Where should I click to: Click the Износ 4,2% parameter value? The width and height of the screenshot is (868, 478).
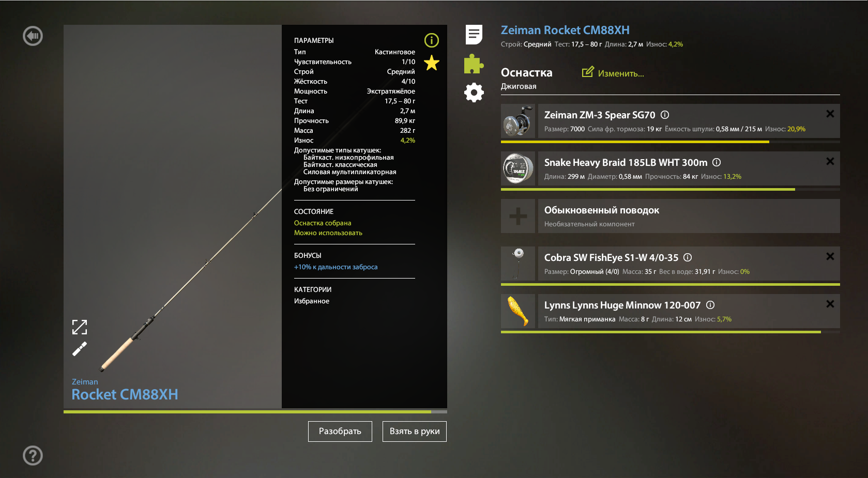pyautogui.click(x=407, y=141)
